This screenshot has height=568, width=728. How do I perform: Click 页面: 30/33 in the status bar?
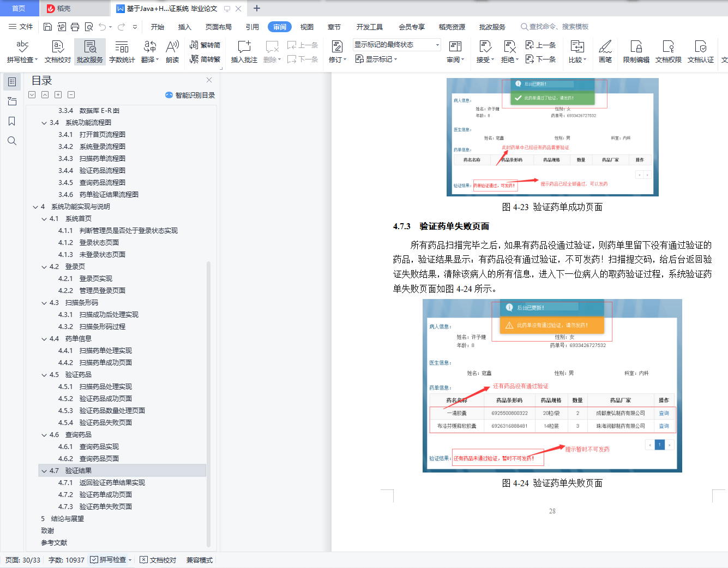(23, 560)
